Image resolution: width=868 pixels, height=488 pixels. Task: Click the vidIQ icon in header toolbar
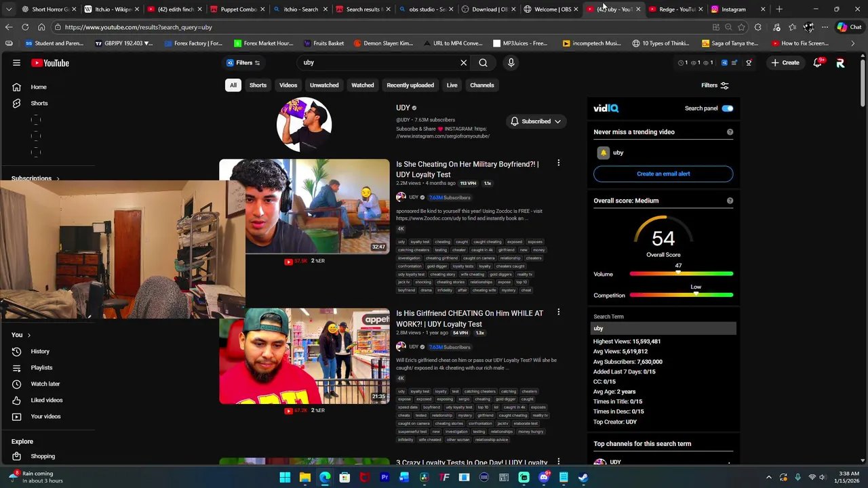(x=724, y=63)
